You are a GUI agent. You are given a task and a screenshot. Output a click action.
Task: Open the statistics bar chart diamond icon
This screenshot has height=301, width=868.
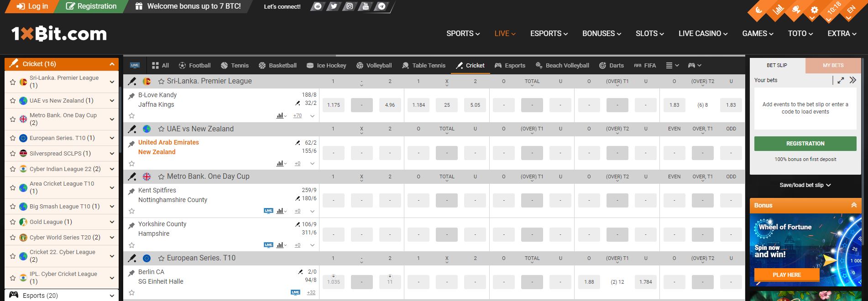pos(778,10)
